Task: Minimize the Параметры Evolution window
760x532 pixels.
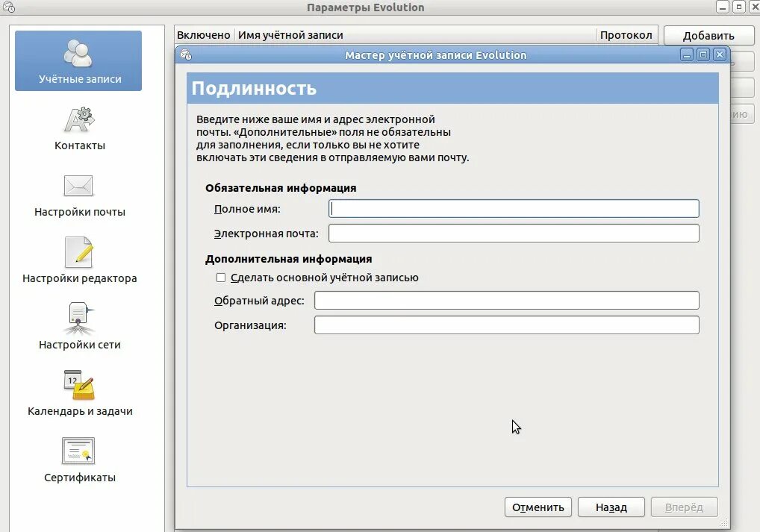Action: point(723,7)
